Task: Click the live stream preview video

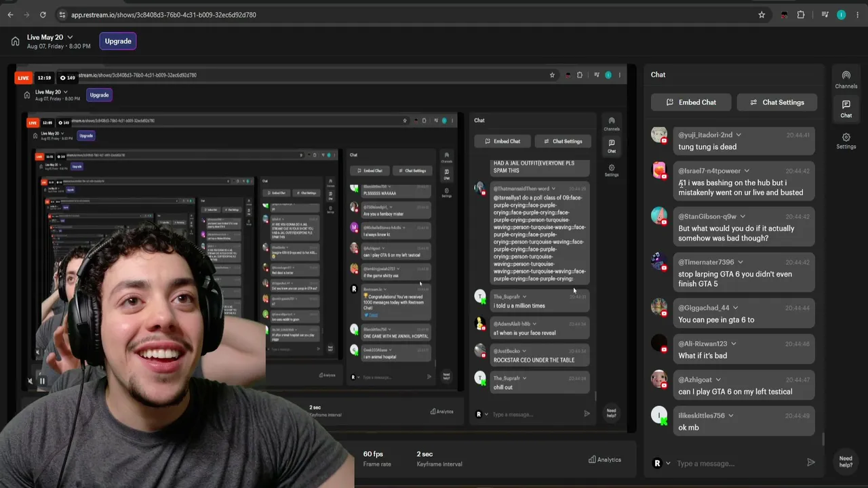Action: point(321,249)
